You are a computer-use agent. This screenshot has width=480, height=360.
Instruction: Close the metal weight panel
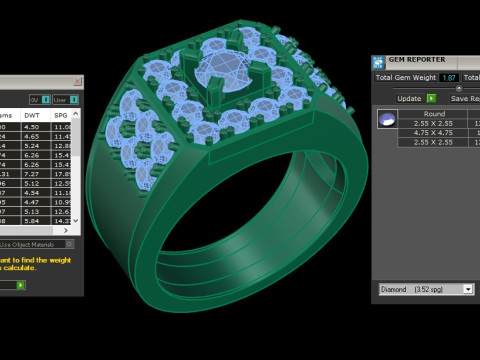[x=77, y=81]
